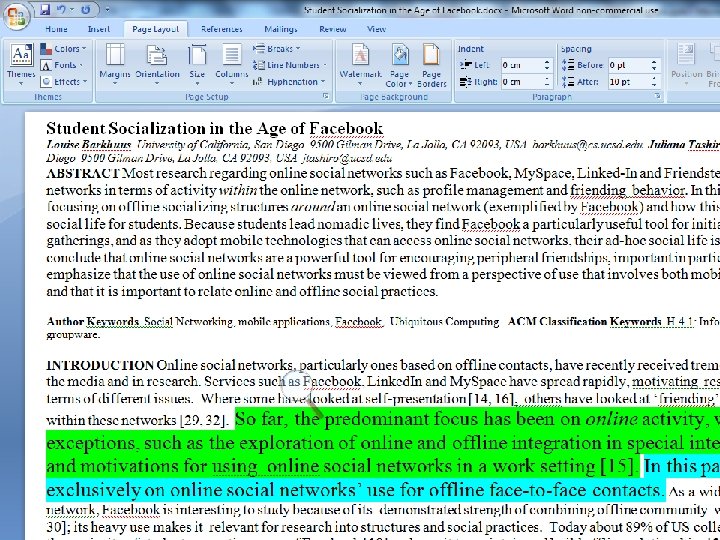The height and width of the screenshot is (540, 720).
Task: Click the title 'Student Socialization in the Age of Facebook'
Action: point(214,128)
